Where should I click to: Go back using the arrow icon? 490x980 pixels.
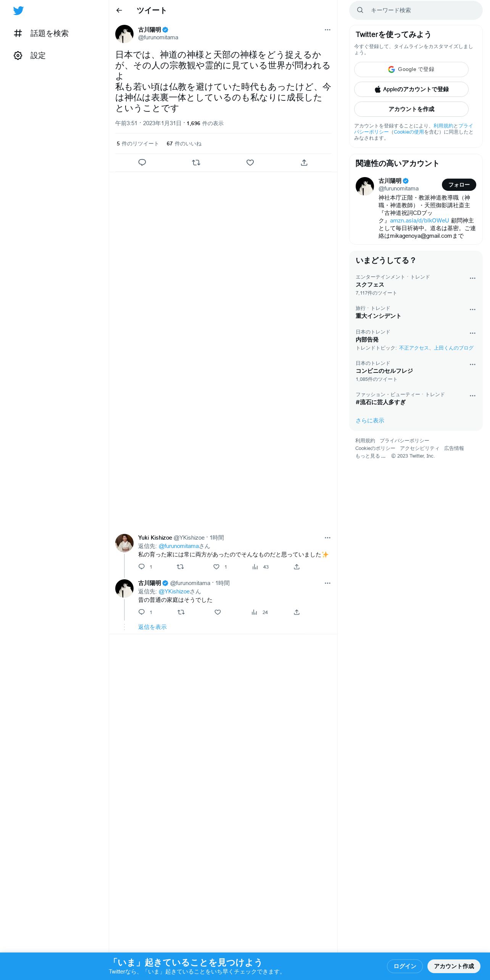tap(119, 10)
